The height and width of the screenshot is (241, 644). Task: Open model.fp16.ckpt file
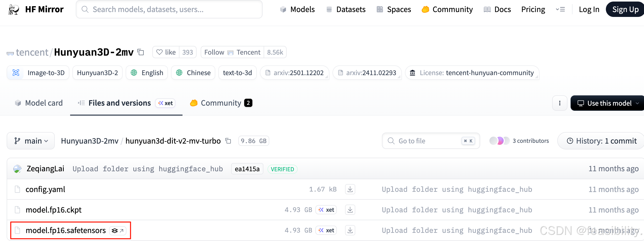53,210
